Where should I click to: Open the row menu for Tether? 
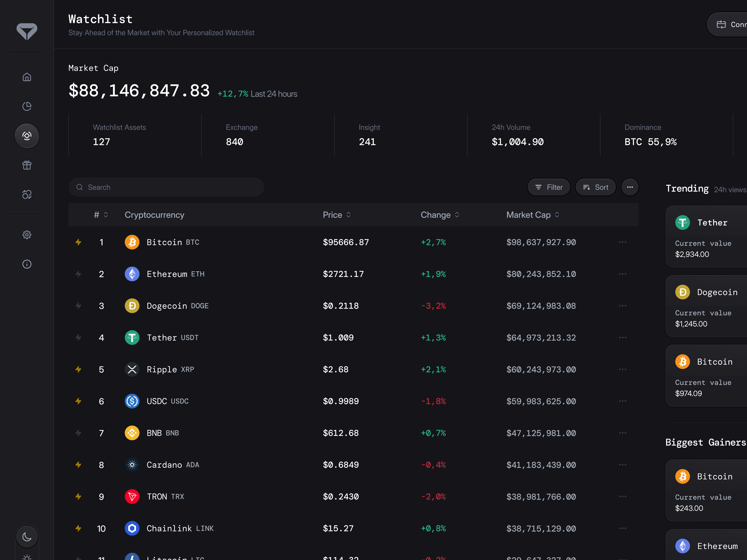tap(622, 337)
